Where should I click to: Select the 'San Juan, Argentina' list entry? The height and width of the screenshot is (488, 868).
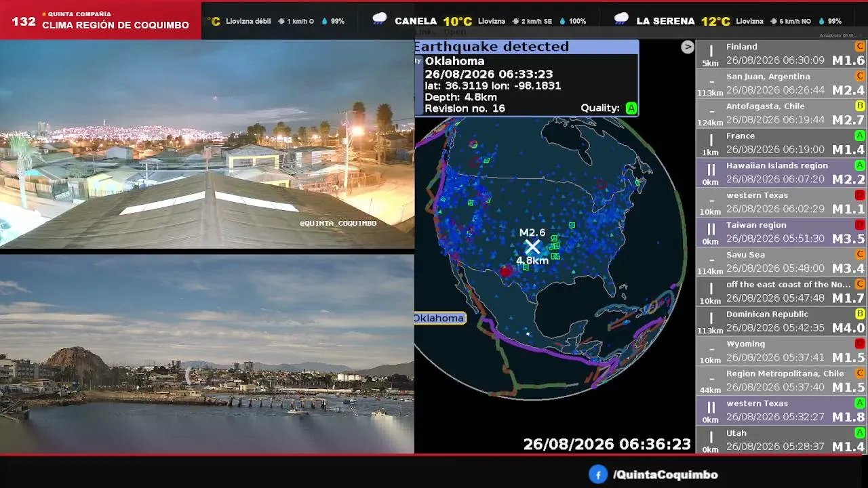pyautogui.click(x=768, y=77)
